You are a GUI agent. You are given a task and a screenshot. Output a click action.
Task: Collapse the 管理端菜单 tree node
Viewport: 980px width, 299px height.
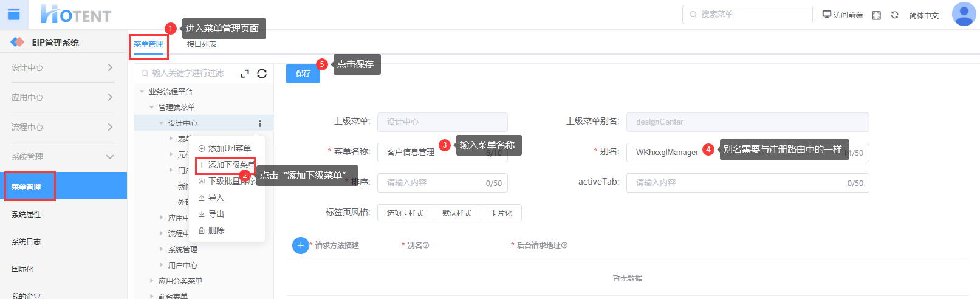(x=152, y=108)
